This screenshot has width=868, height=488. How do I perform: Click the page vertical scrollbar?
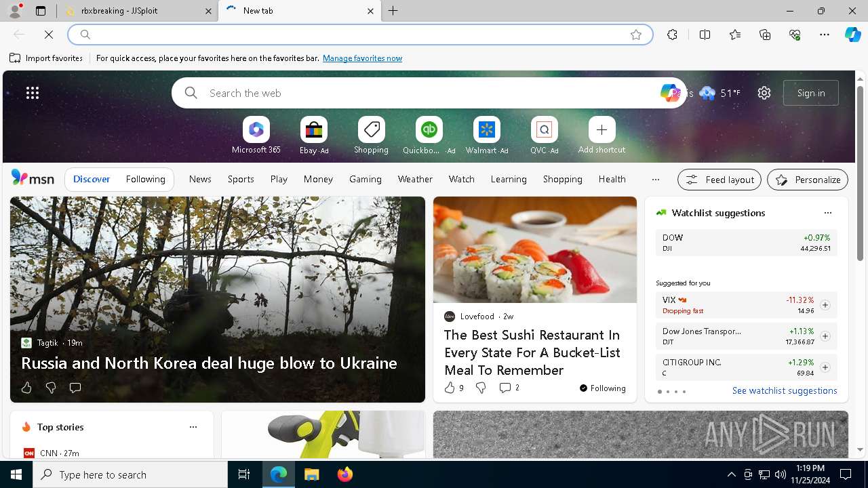[861, 173]
